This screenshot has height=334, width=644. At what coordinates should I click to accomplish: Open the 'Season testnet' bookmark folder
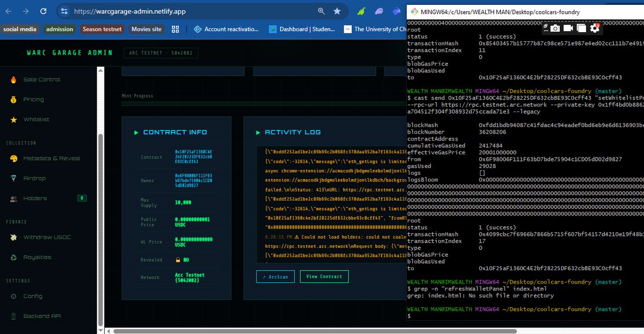point(102,29)
